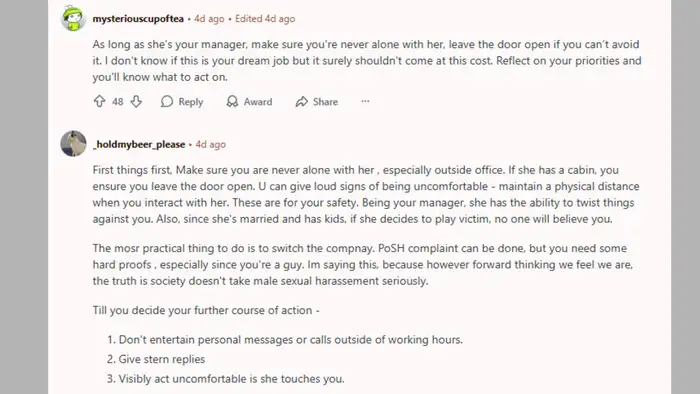Give an Award to the first comment
Screen dimensions: 700x394
[x=249, y=102]
